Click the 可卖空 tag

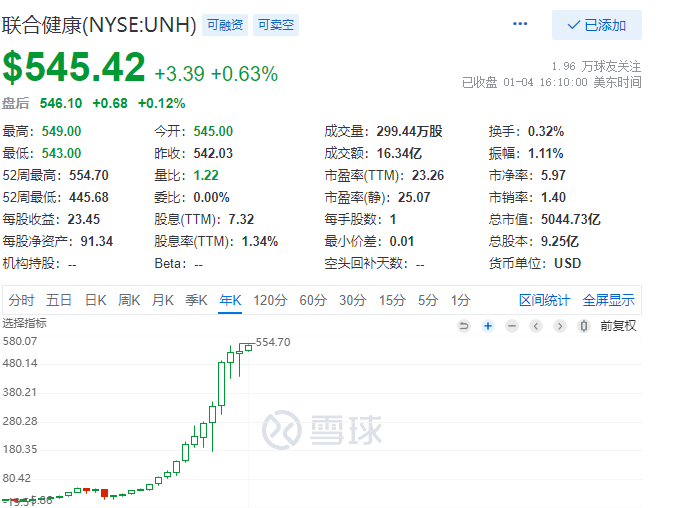click(x=276, y=25)
